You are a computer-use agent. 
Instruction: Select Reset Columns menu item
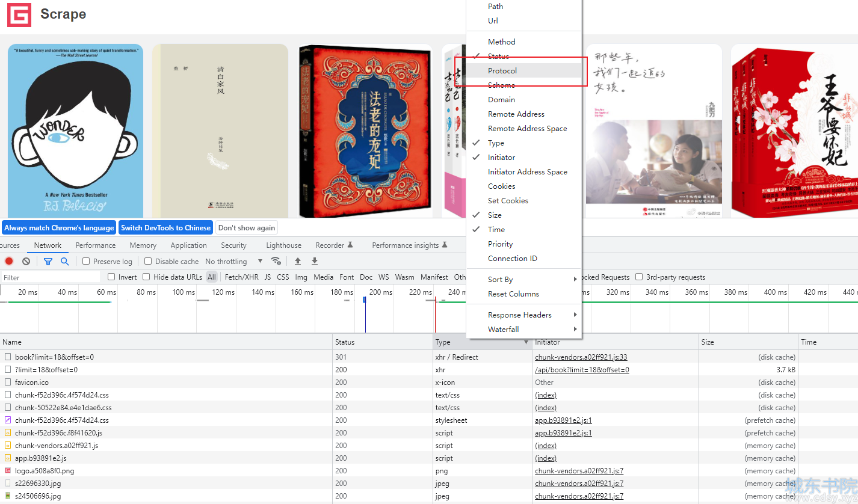(524, 293)
